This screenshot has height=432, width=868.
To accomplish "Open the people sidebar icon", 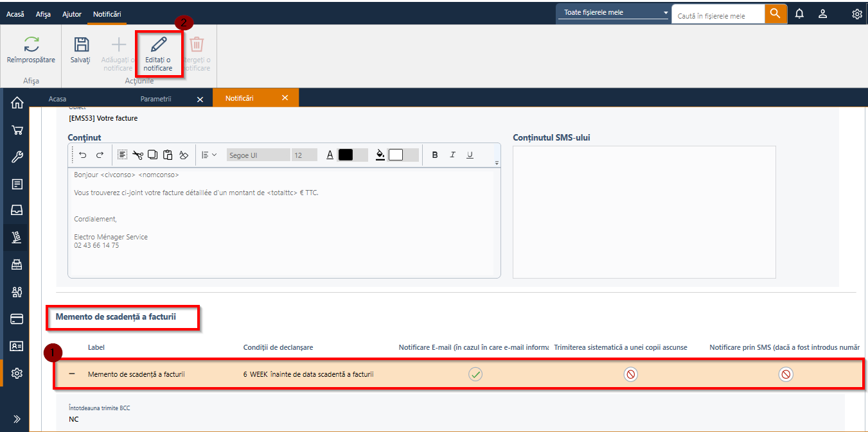I will [x=17, y=292].
